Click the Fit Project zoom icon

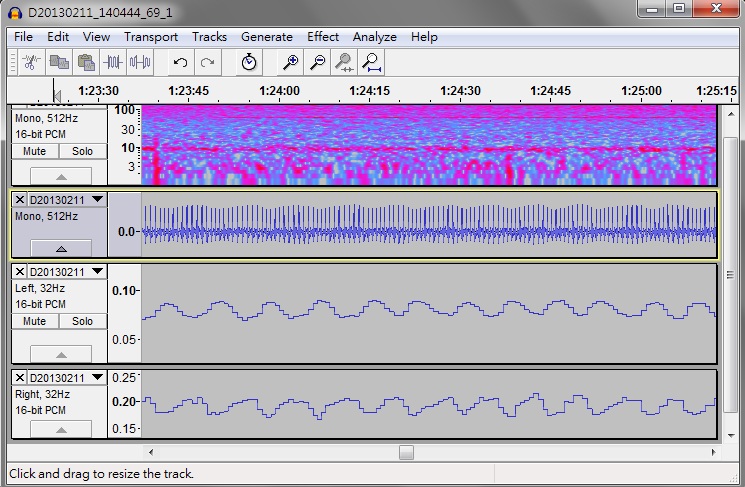point(371,62)
